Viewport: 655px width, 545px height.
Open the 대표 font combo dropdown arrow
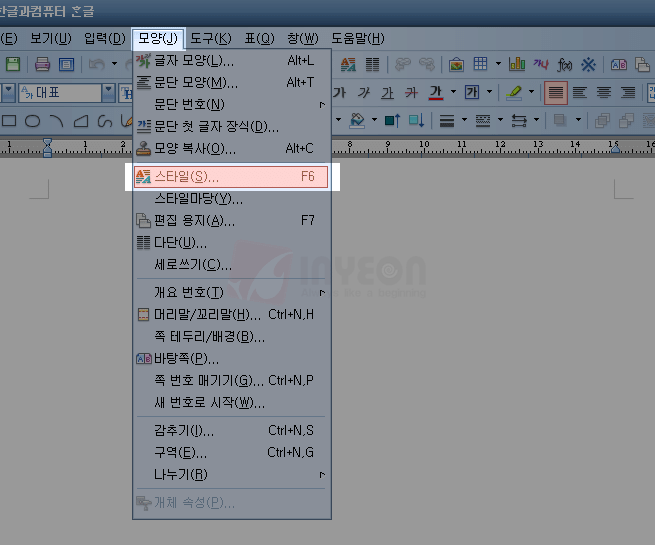(x=108, y=92)
